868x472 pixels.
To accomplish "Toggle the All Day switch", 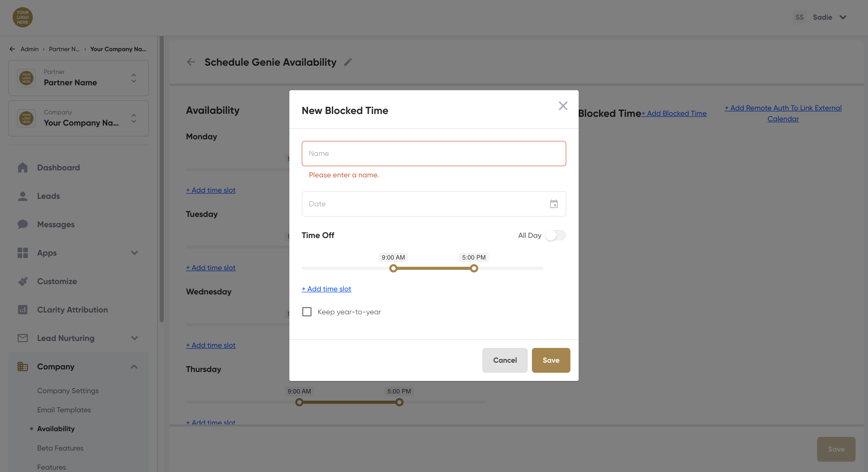I will pos(555,235).
